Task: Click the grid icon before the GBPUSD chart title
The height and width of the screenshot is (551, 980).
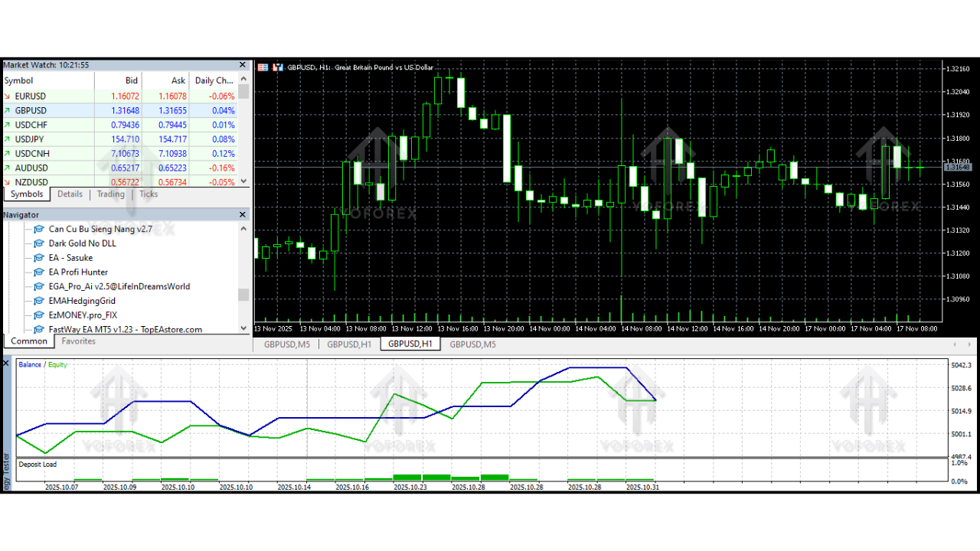Action: (263, 67)
